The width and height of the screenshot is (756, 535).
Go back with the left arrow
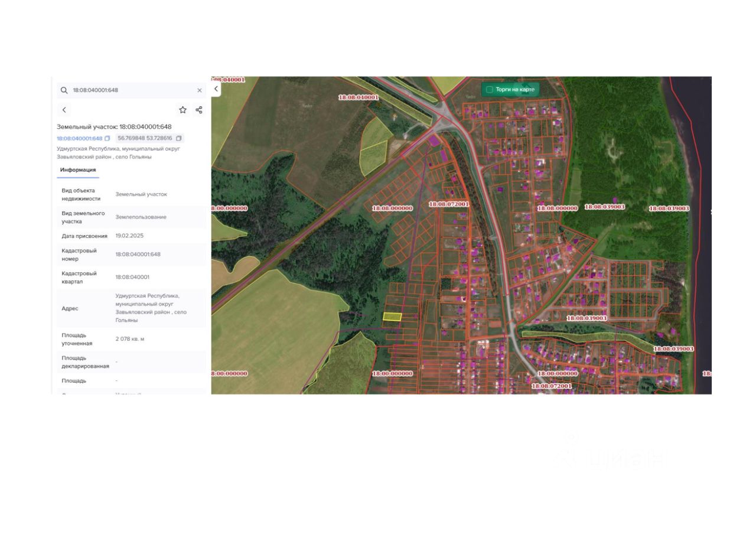64,110
